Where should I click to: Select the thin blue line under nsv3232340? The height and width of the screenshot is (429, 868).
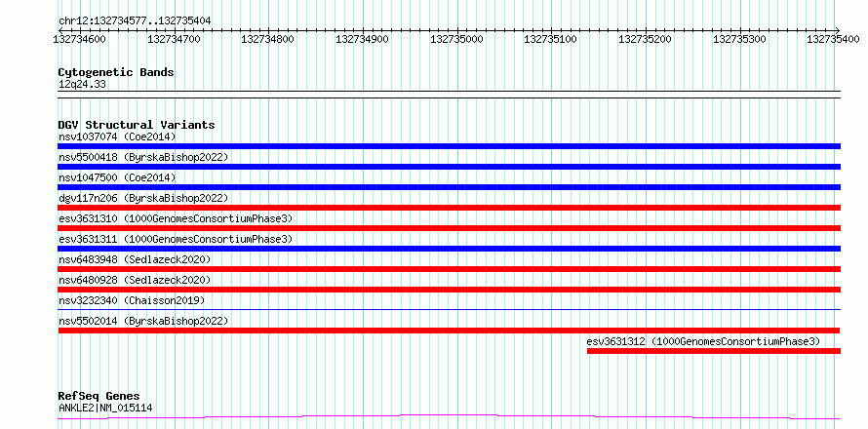coord(450,309)
